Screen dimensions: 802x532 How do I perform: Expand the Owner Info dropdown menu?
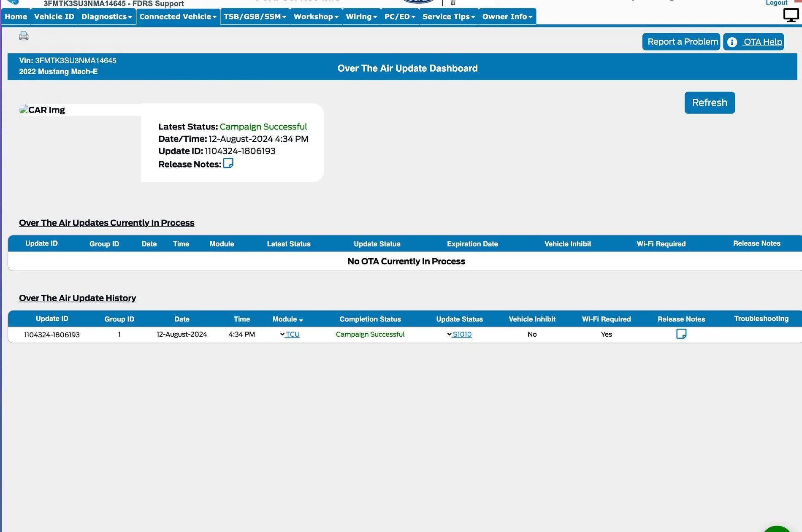(x=507, y=16)
